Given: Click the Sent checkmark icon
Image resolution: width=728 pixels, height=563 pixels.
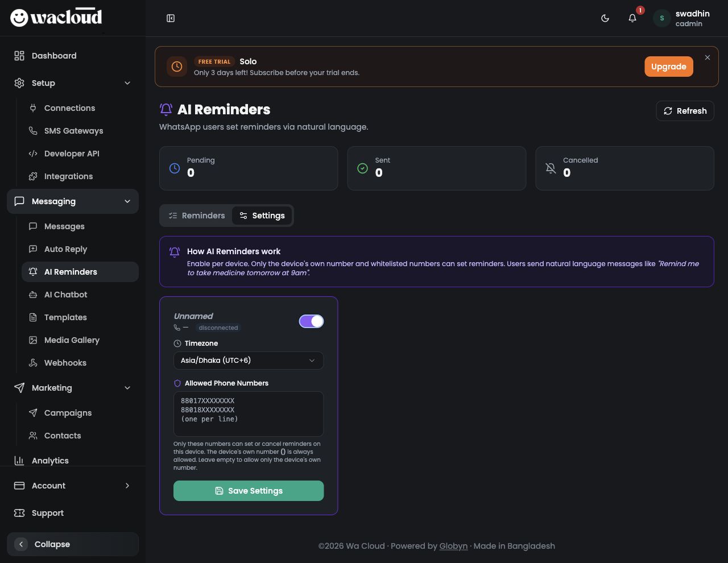Looking at the screenshot, I should click(362, 168).
